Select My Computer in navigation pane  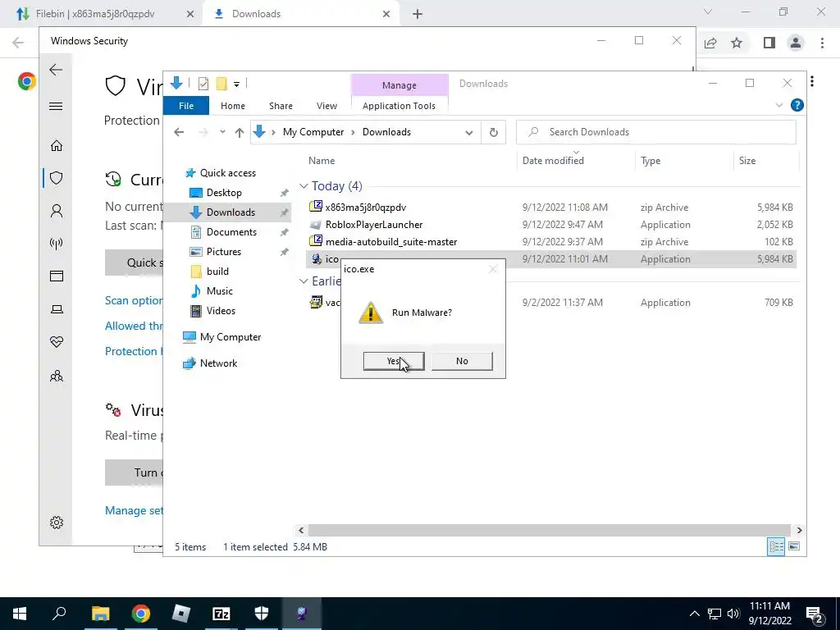click(x=231, y=337)
